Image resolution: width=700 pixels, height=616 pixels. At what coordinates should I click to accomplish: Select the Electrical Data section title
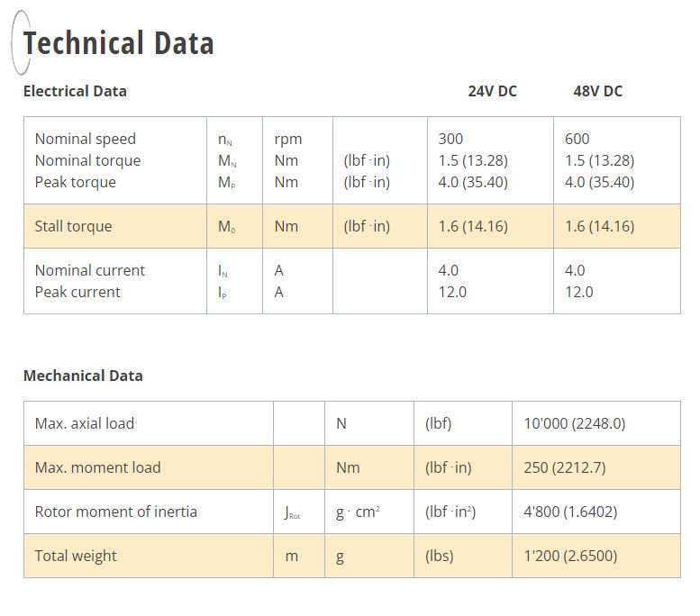75,91
